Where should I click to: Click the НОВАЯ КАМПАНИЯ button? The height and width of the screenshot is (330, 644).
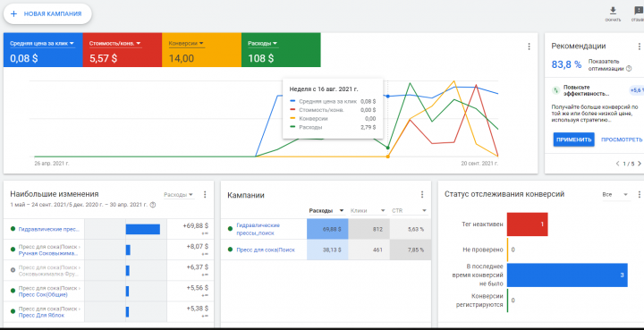point(47,13)
